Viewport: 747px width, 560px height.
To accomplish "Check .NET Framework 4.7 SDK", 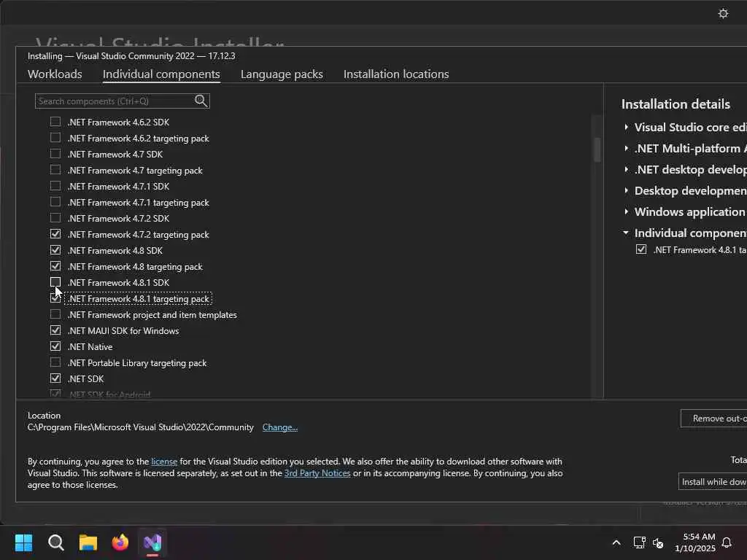I will [55, 154].
